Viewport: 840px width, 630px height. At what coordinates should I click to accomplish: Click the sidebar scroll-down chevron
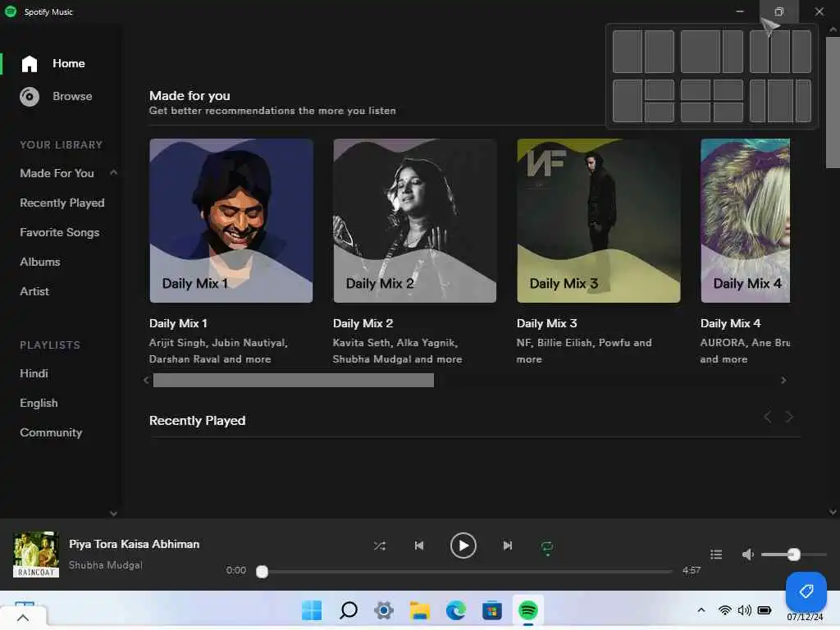(x=113, y=514)
